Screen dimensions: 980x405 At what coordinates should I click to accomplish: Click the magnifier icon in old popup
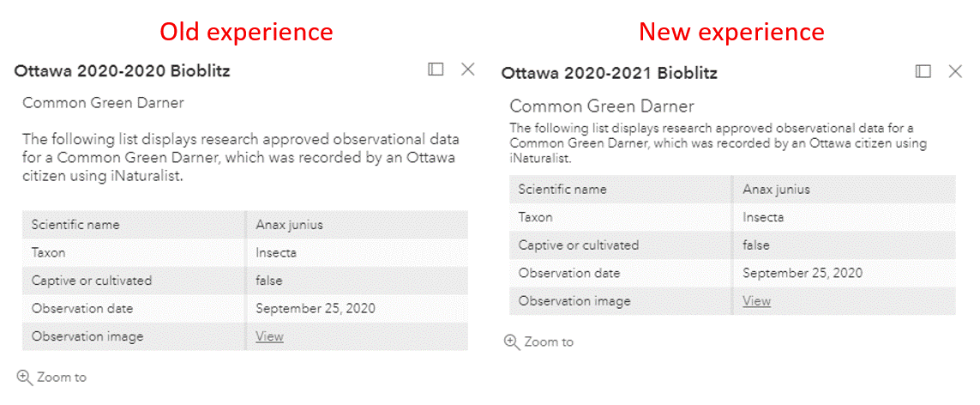tap(25, 377)
